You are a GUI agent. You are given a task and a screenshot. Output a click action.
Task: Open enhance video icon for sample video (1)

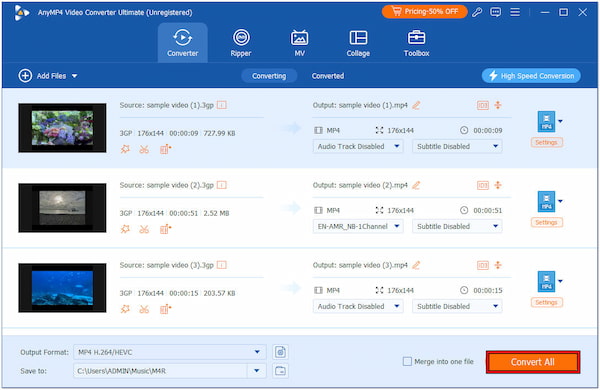pos(165,149)
